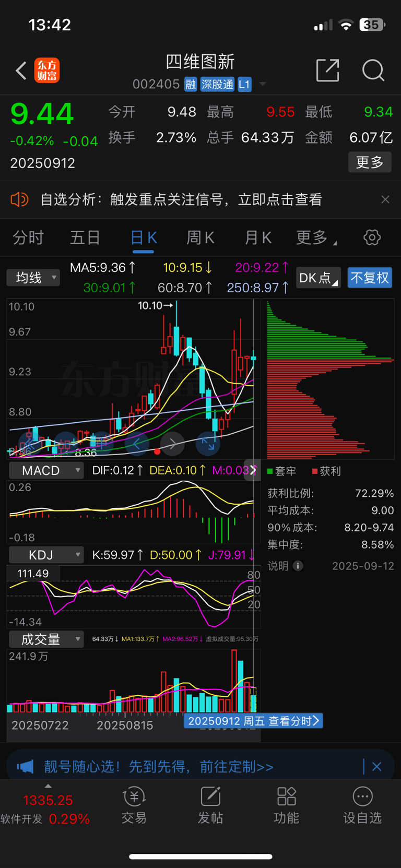Open the KDJ indicator dropdown
Viewport: 401px width, 868px height.
pyautogui.click(x=46, y=554)
